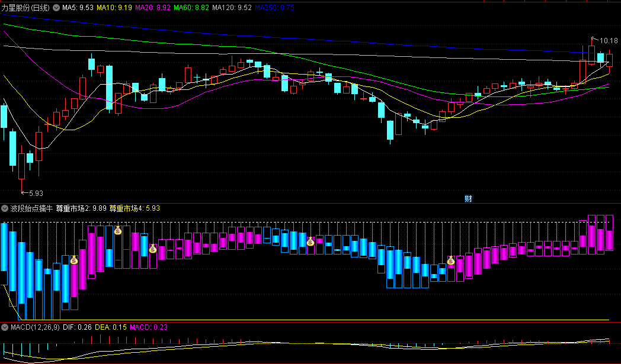This screenshot has height=364, width=621.
Task: Select the MA250: 9.75 label
Action: click(x=274, y=7)
